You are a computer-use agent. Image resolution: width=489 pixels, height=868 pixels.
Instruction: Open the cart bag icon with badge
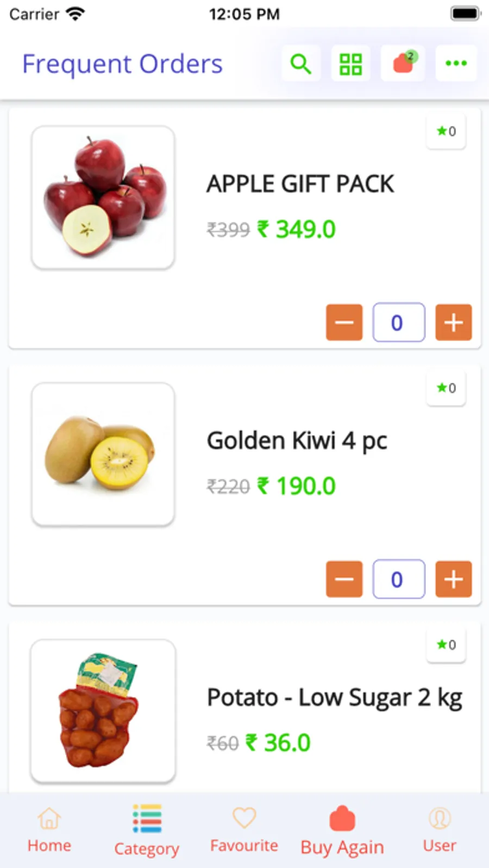pos(403,64)
